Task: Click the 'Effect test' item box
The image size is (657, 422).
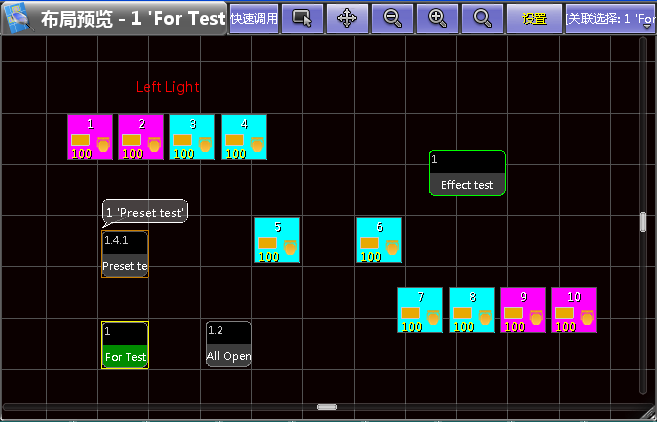Action: pos(467,173)
